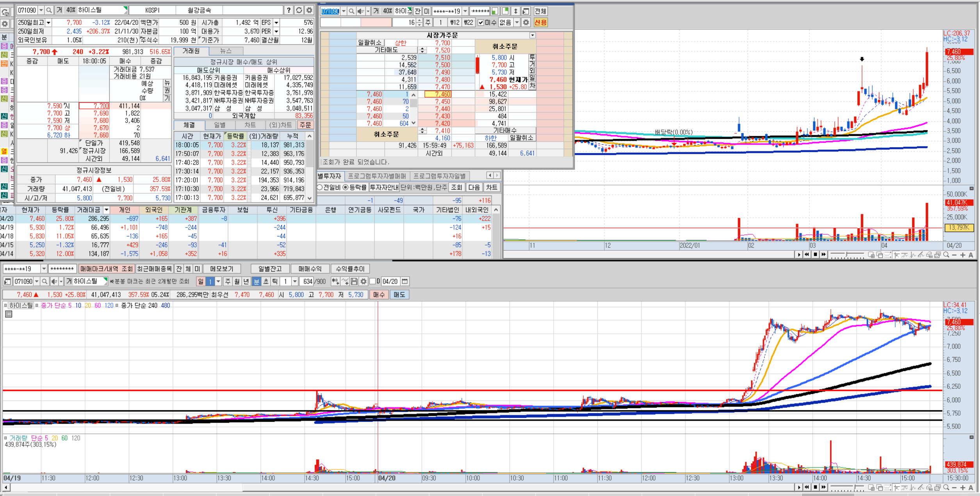Open quote panel settings gear icon

click(x=309, y=10)
